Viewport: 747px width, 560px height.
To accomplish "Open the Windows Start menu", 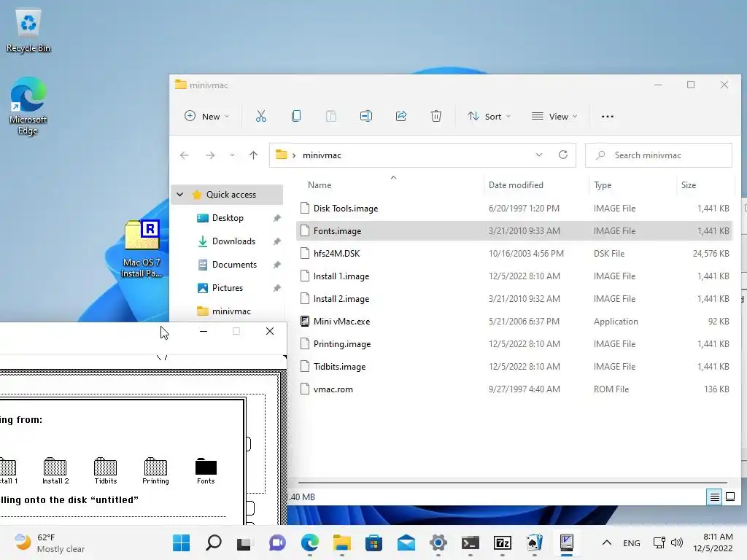I will [x=181, y=542].
